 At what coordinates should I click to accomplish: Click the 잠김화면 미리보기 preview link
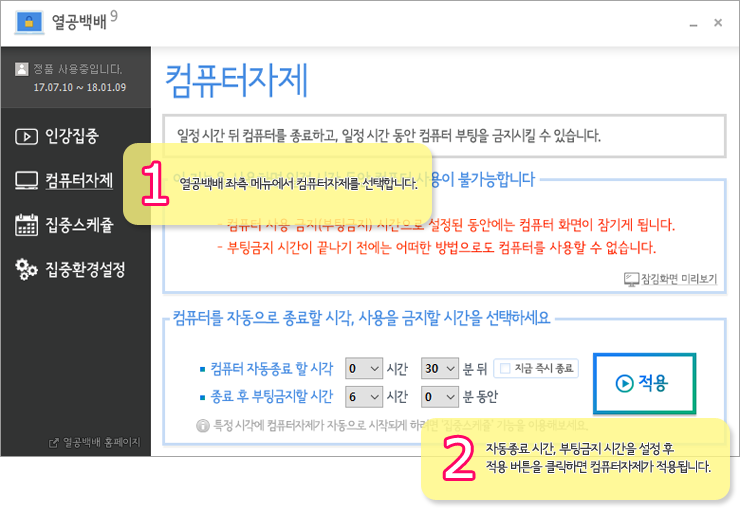click(679, 279)
